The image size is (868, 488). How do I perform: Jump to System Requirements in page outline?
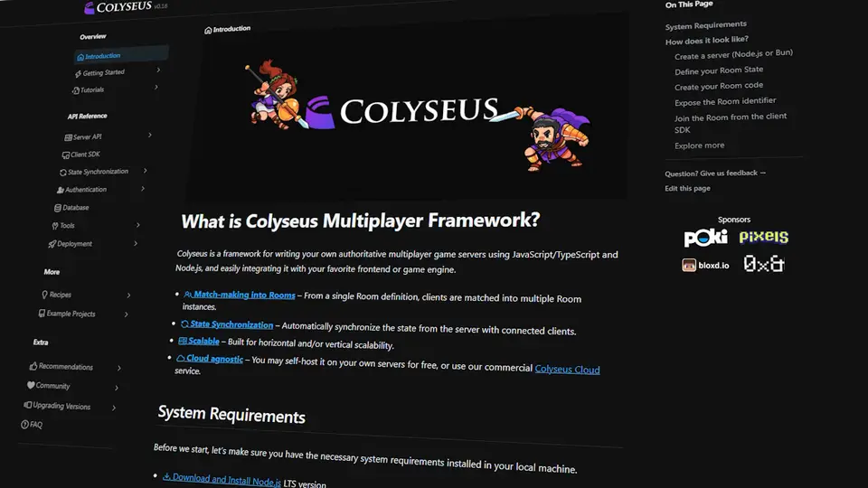point(706,25)
